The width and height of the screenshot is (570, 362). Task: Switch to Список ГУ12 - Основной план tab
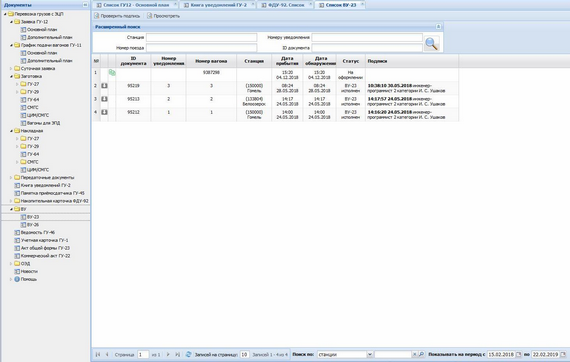tap(136, 5)
